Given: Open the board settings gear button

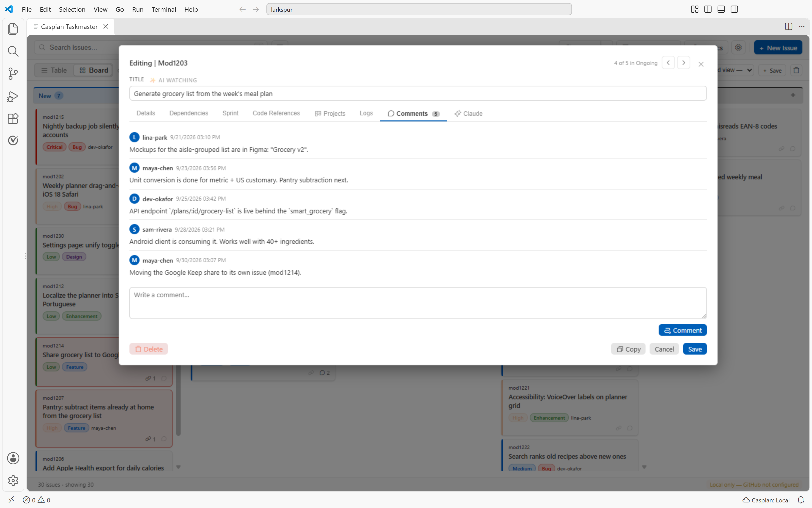Looking at the screenshot, I should point(738,48).
